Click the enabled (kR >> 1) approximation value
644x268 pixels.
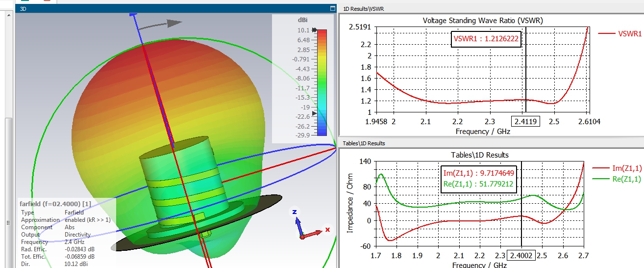(88, 220)
